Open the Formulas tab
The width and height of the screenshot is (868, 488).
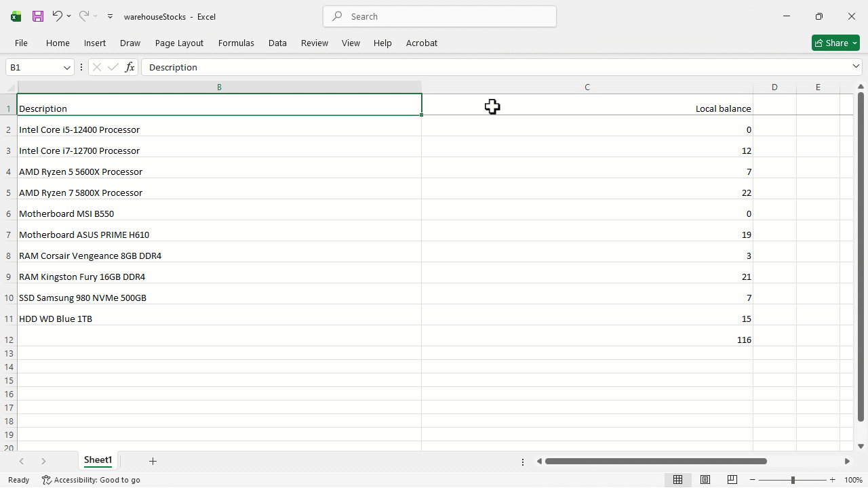pos(236,43)
